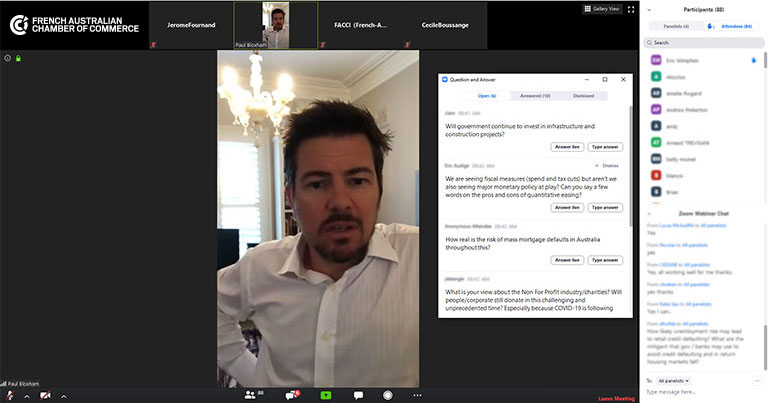Click the Record icon in toolbar
Viewport: 768px width, 403px height.
387,394
